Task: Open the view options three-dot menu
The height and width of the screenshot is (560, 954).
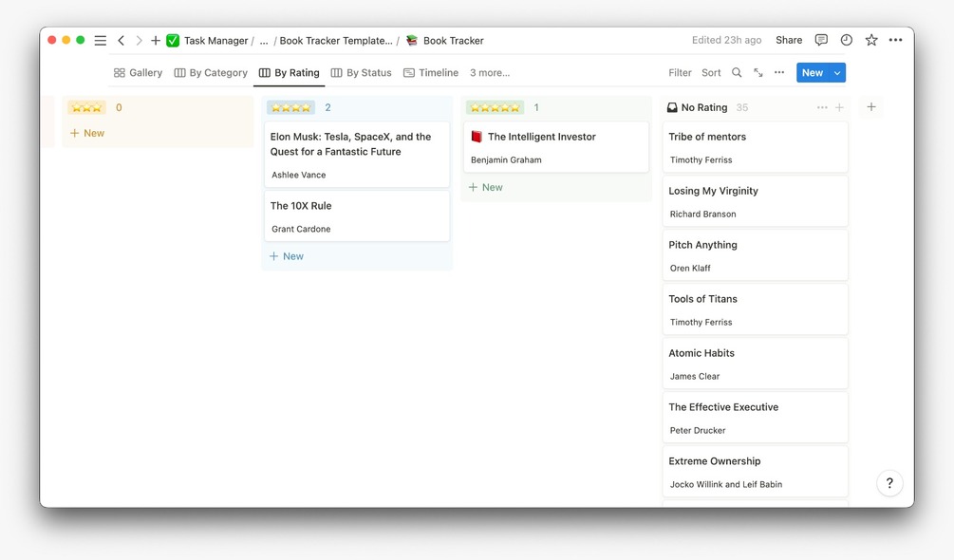Action: [779, 73]
